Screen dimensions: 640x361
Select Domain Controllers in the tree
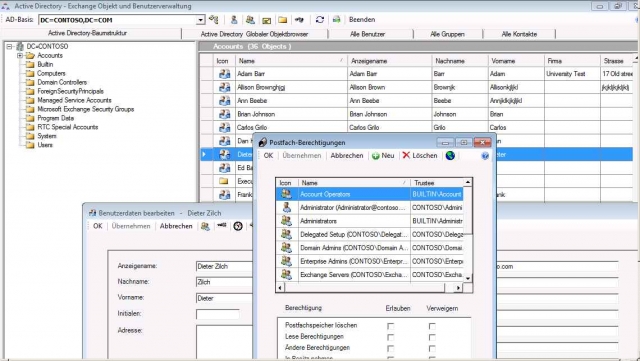click(x=62, y=82)
